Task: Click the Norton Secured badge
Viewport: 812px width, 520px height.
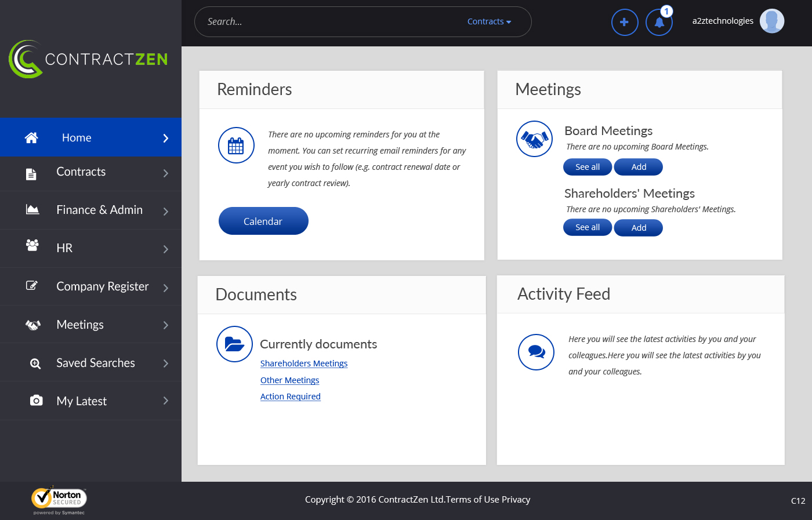Action: coord(59,499)
